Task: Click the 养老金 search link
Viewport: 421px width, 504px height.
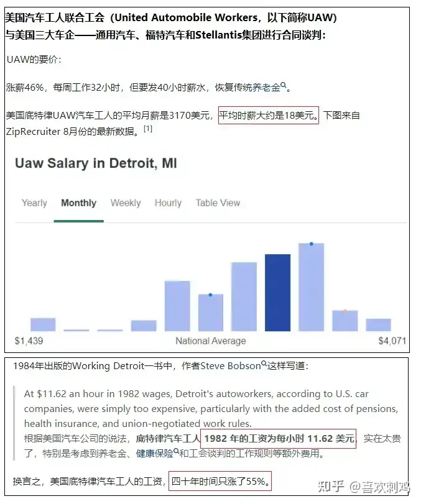Action: pos(267,88)
